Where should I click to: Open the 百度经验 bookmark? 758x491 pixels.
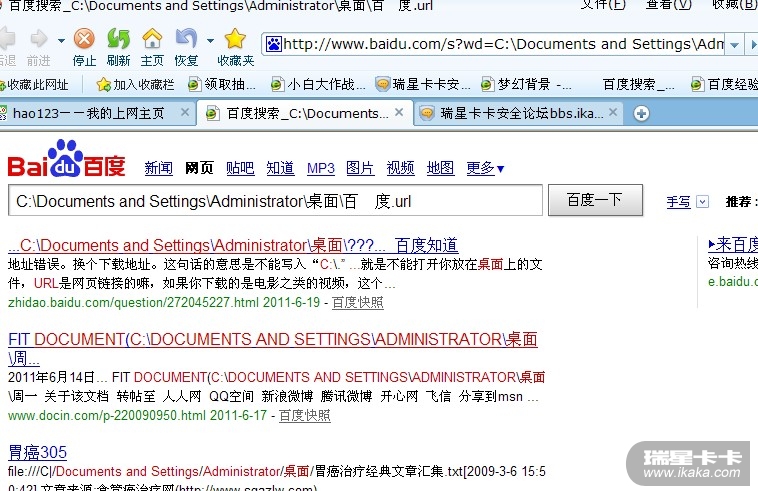pos(724,85)
